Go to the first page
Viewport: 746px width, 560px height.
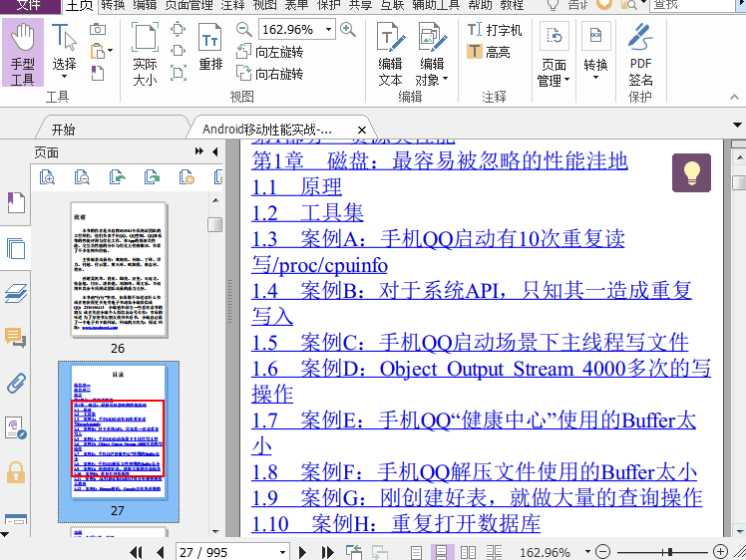[137, 552]
